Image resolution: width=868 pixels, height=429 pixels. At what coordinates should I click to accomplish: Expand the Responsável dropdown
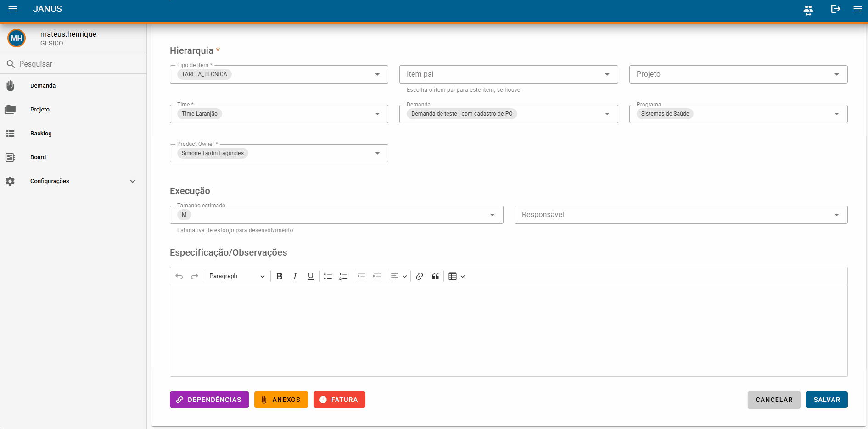[x=681, y=215]
